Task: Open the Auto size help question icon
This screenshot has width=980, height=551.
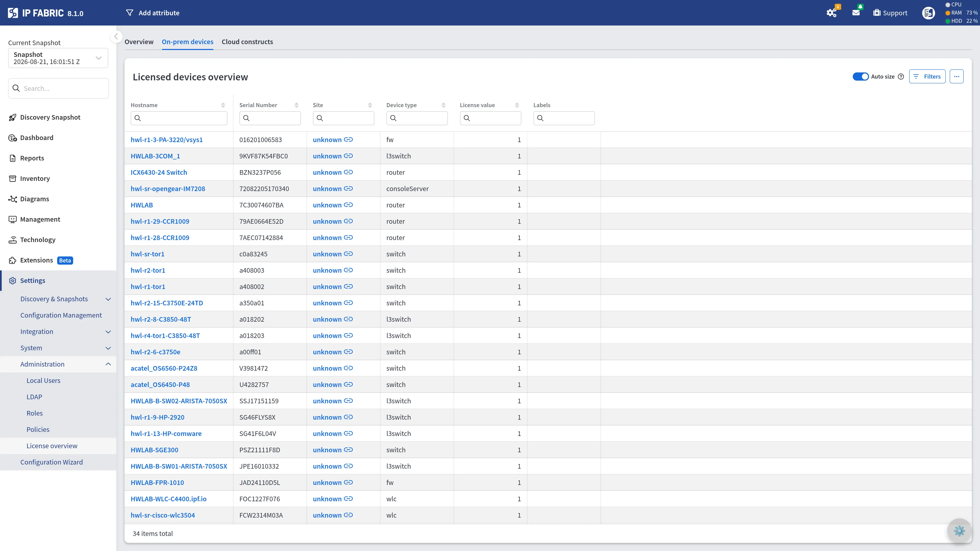Action: pyautogui.click(x=901, y=77)
